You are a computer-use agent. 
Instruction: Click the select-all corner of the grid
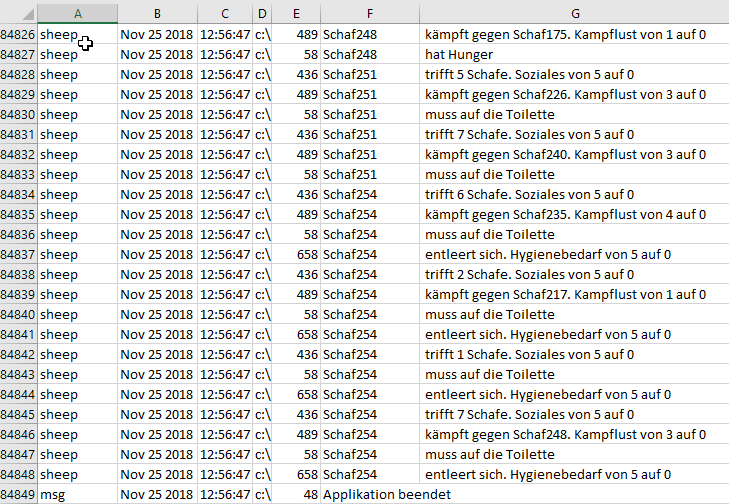click(18, 13)
